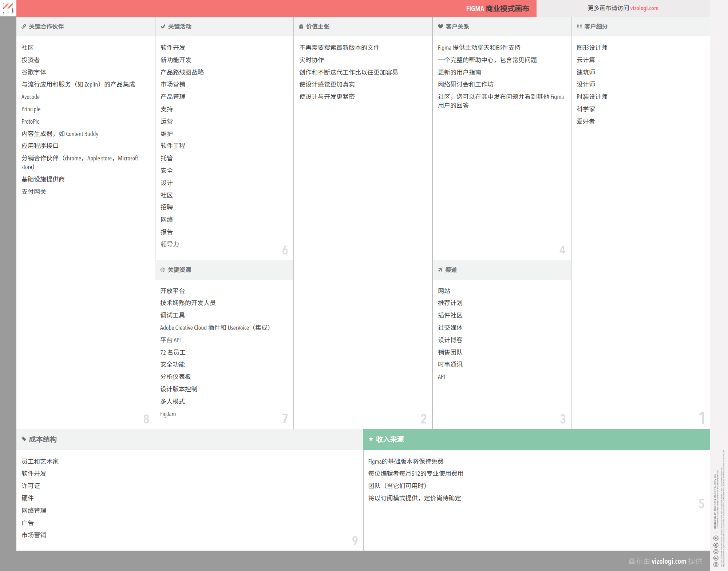Click the Principle partner entry under 关键合作伙伴

pos(31,109)
